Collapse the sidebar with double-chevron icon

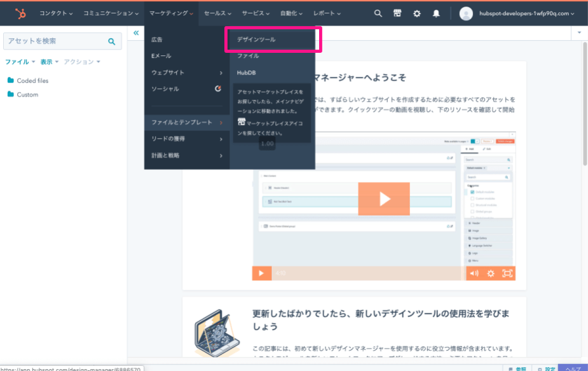click(136, 33)
